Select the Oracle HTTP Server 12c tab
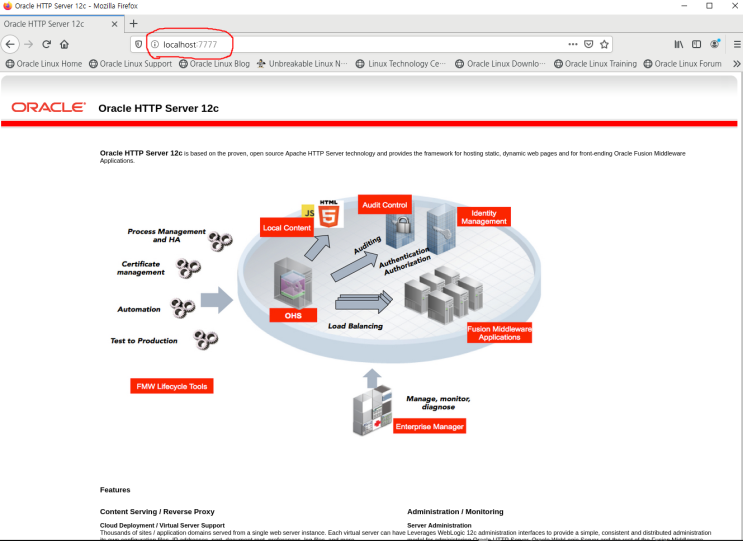This screenshot has width=743, height=541. click(x=62, y=24)
